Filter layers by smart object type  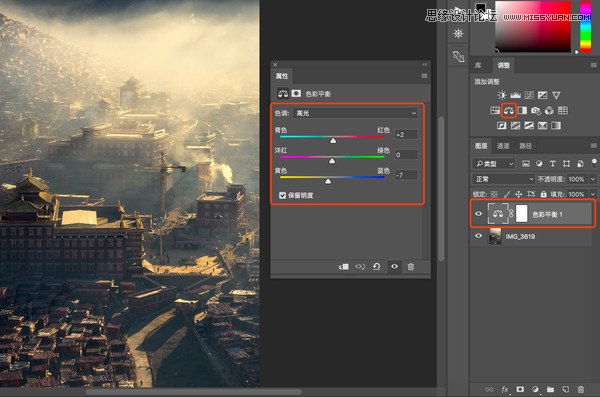tap(580, 164)
